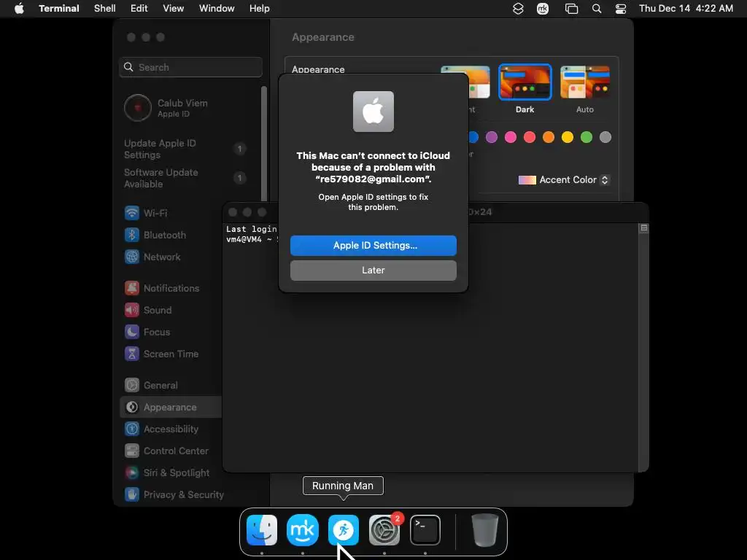Open Control Center from the menu bar
The width and height of the screenshot is (747, 560).
point(621,9)
